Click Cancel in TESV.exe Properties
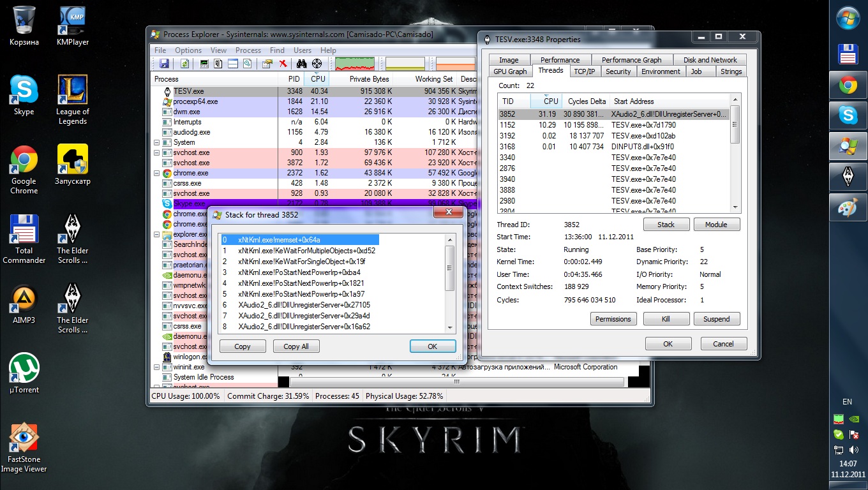The height and width of the screenshot is (490, 868). [x=723, y=344]
